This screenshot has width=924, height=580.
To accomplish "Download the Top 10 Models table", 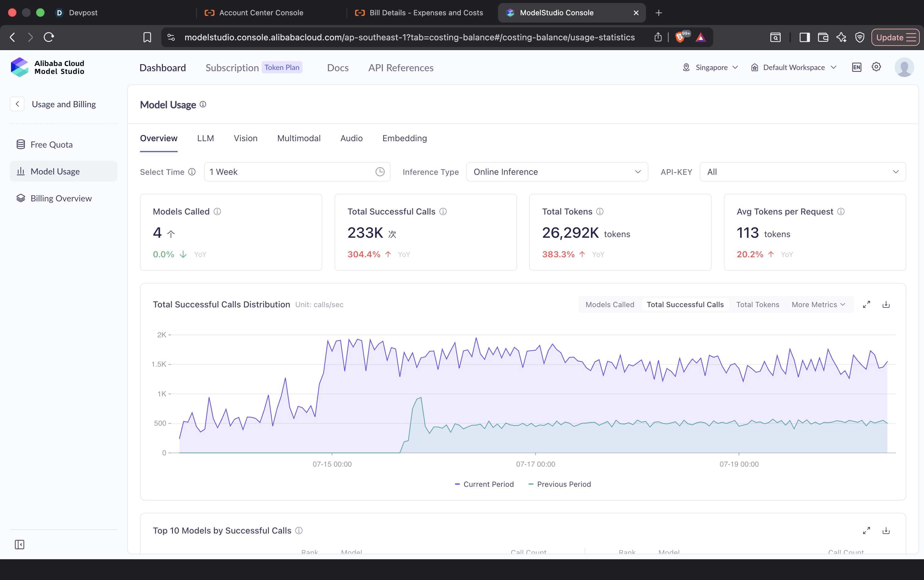I will coord(886,530).
